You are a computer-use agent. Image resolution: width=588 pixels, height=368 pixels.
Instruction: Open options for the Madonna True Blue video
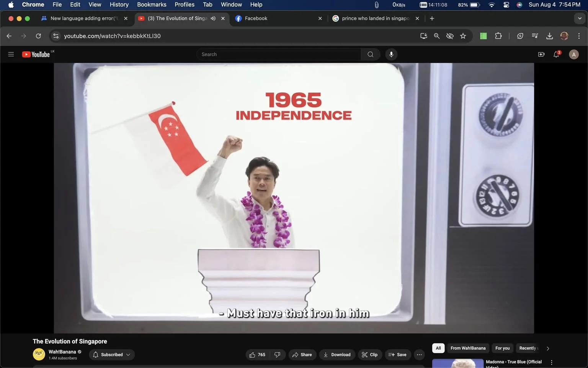pyautogui.click(x=552, y=362)
